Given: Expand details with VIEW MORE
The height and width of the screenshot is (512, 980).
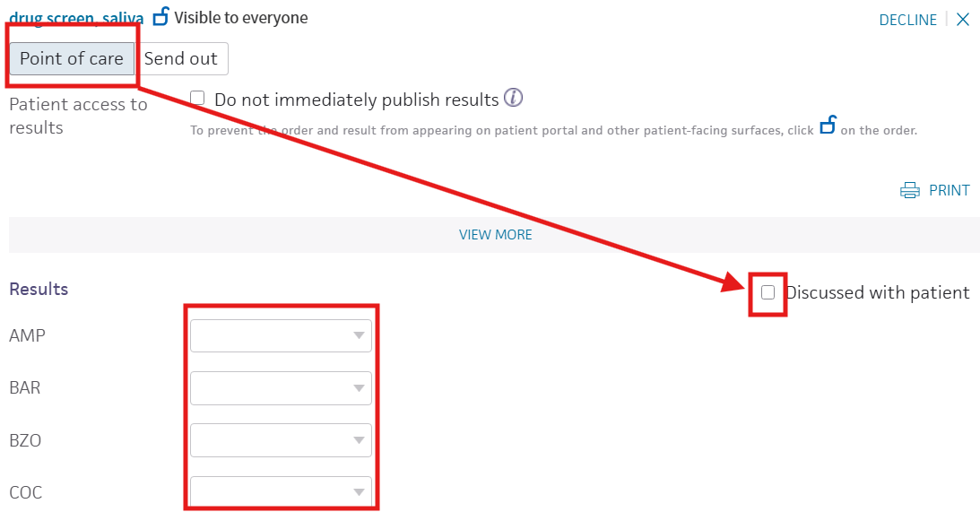Looking at the screenshot, I should point(496,234).
